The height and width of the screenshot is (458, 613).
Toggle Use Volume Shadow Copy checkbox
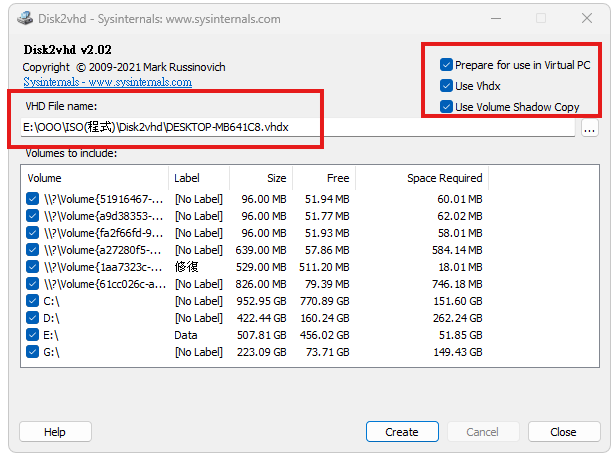tap(446, 107)
